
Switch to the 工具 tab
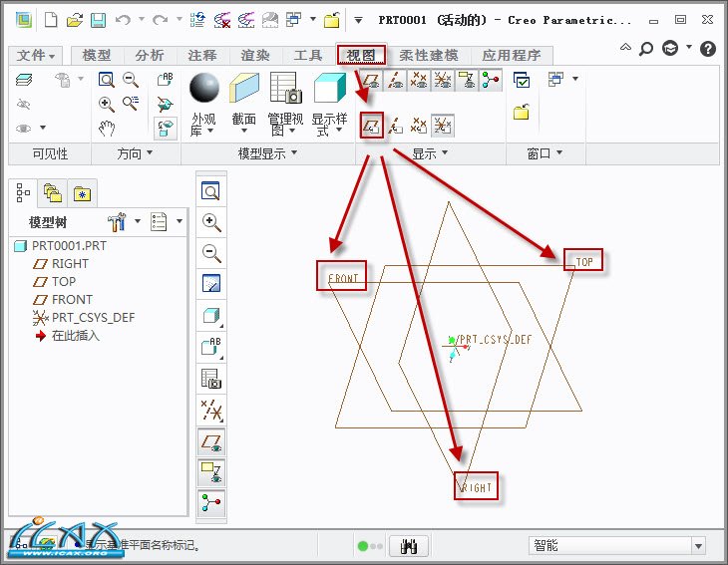308,55
